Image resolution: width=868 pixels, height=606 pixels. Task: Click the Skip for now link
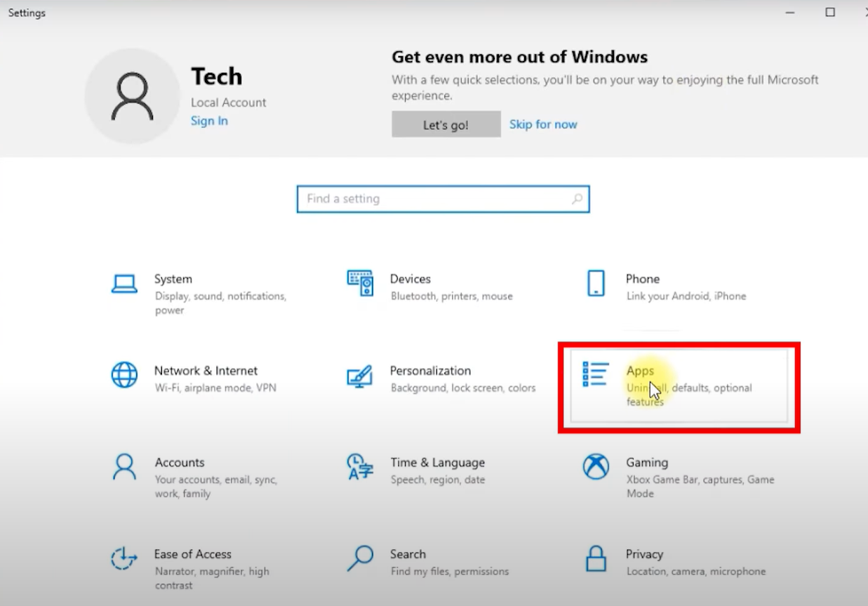[x=542, y=124]
